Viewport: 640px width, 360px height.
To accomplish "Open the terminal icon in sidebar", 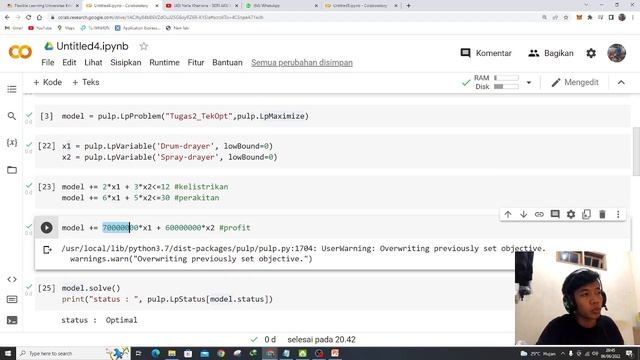I will (x=12, y=320).
